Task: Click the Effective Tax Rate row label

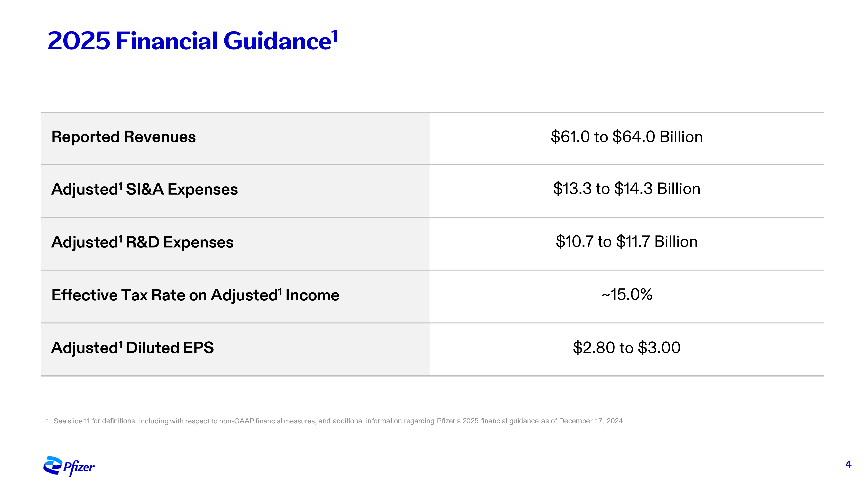Action: (196, 295)
